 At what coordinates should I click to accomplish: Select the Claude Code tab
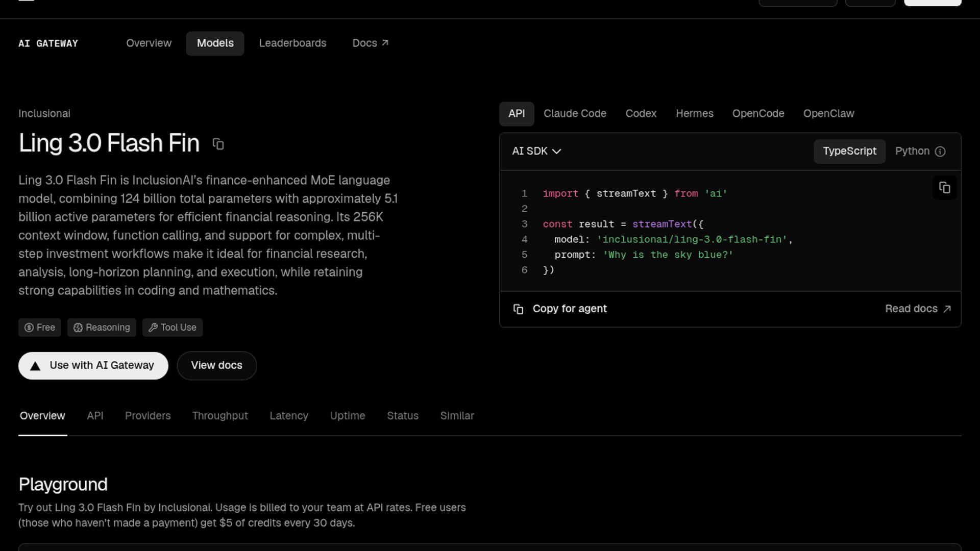point(575,114)
